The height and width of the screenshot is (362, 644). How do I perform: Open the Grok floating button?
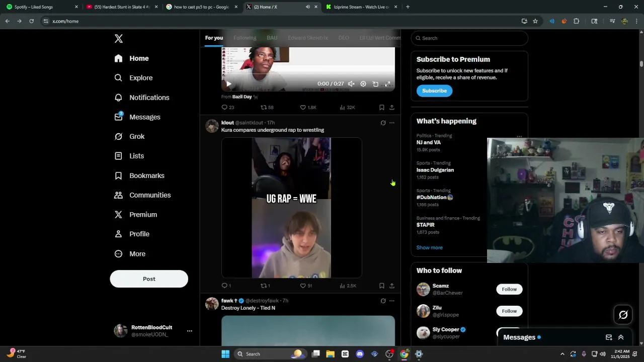point(623,315)
